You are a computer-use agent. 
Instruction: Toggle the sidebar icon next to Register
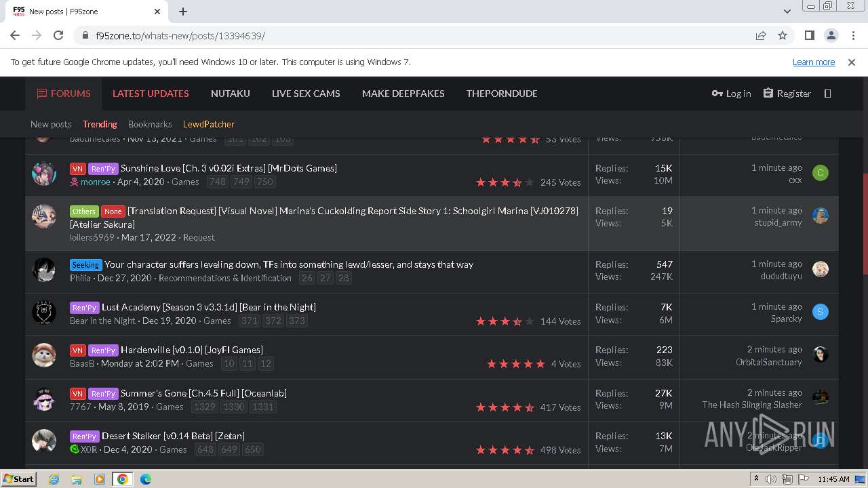tap(827, 94)
